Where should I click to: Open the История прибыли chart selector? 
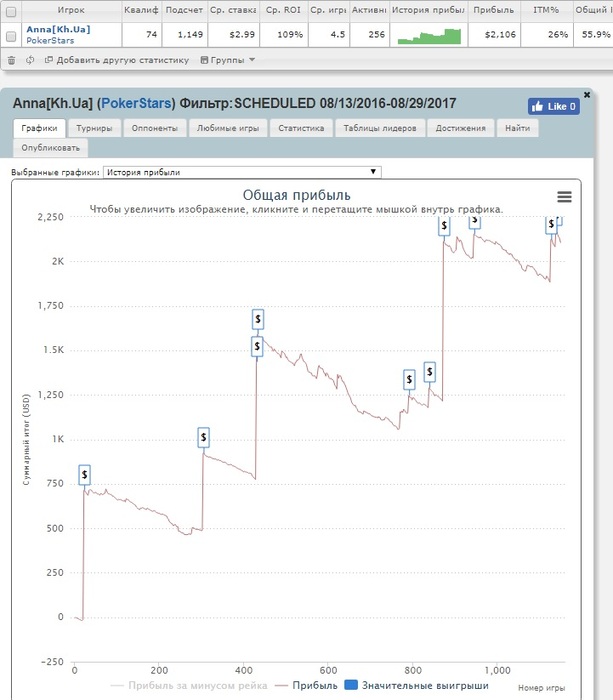[242, 172]
